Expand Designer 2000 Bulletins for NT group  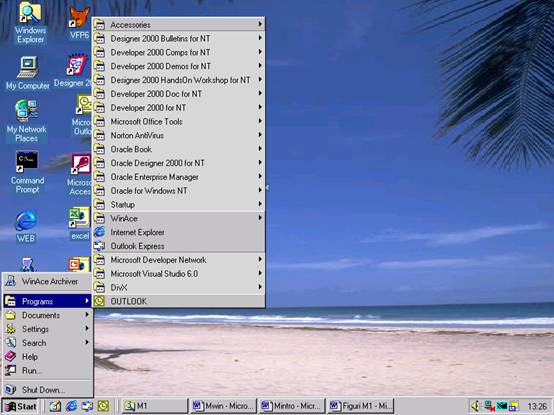178,38
